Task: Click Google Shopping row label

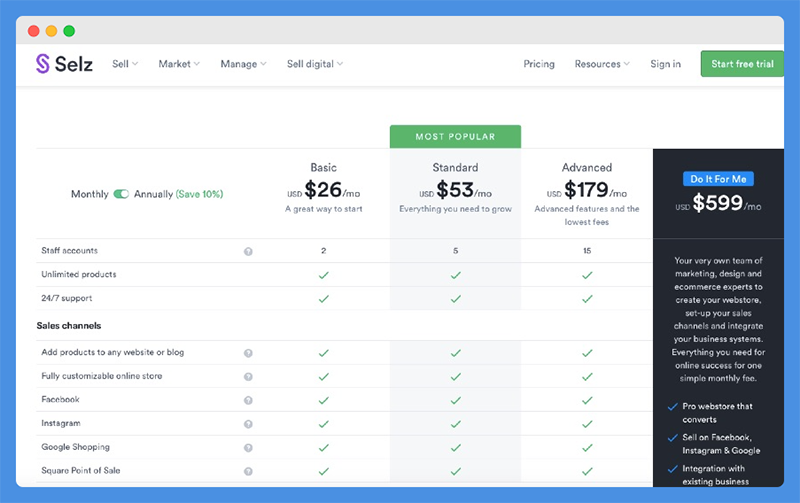Action: coord(76,447)
